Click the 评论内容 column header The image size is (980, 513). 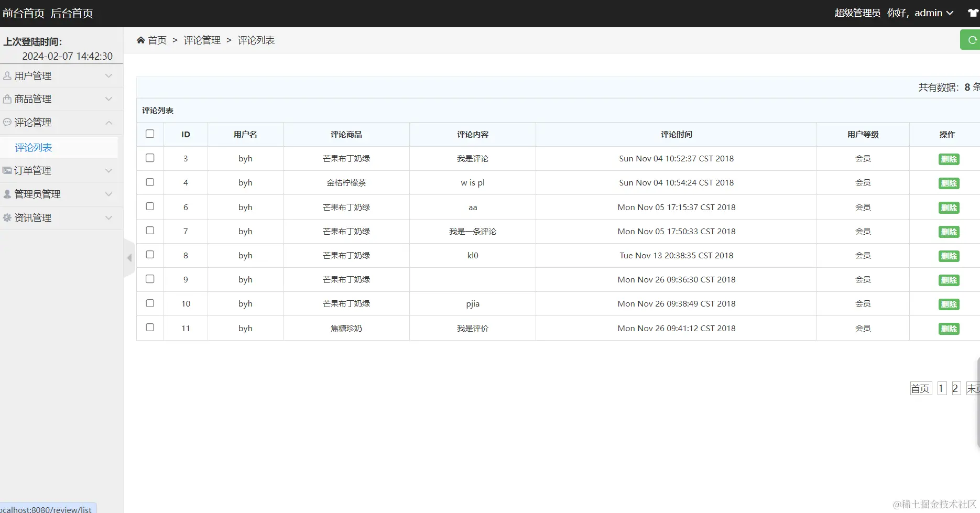(x=473, y=135)
